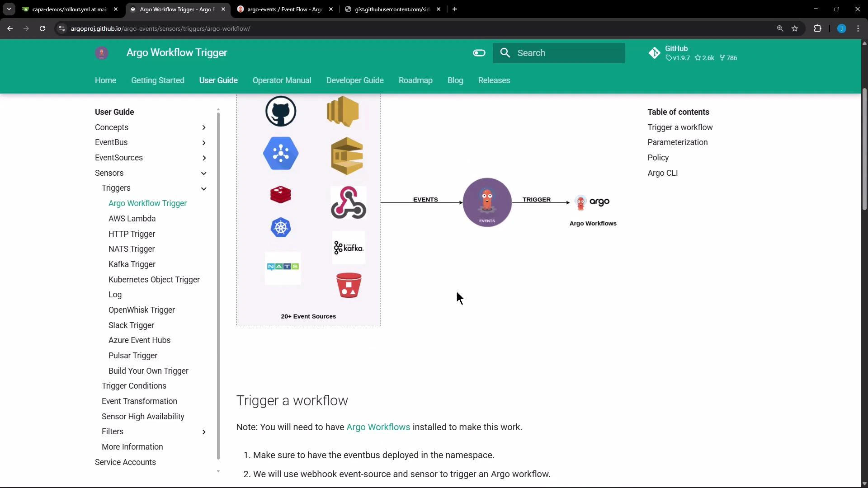Jump to Argo CLI in table of contents

tap(662, 173)
